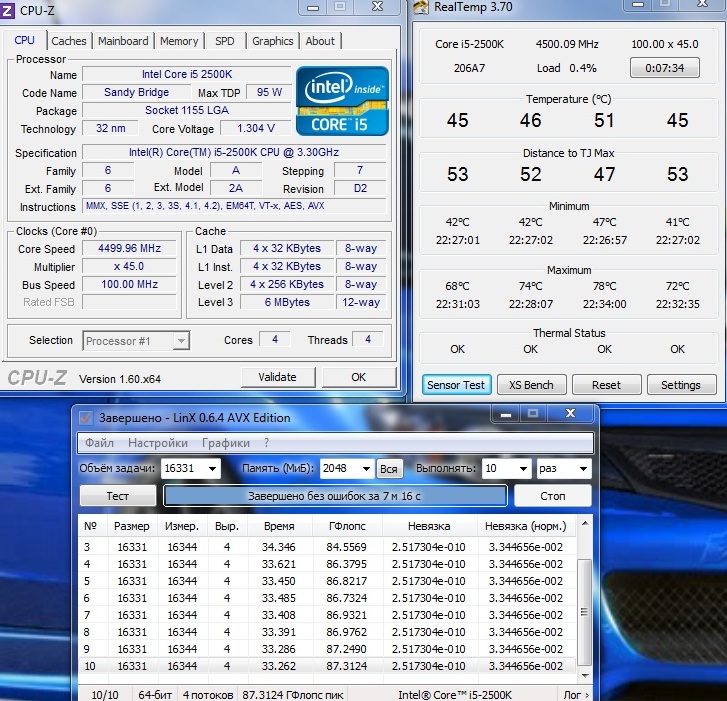Image resolution: width=727 pixels, height=701 pixels.
Task: Click the Время column header
Action: coord(279,526)
